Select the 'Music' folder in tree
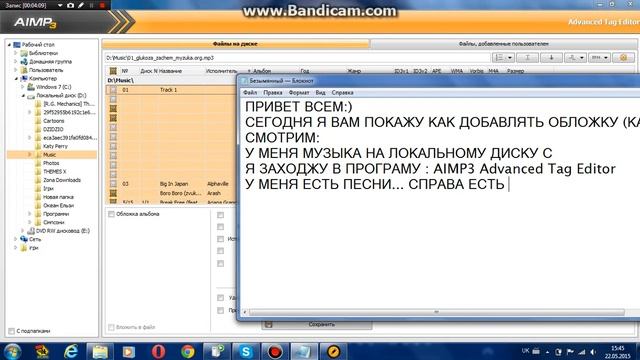The width and height of the screenshot is (640, 360). tap(49, 155)
